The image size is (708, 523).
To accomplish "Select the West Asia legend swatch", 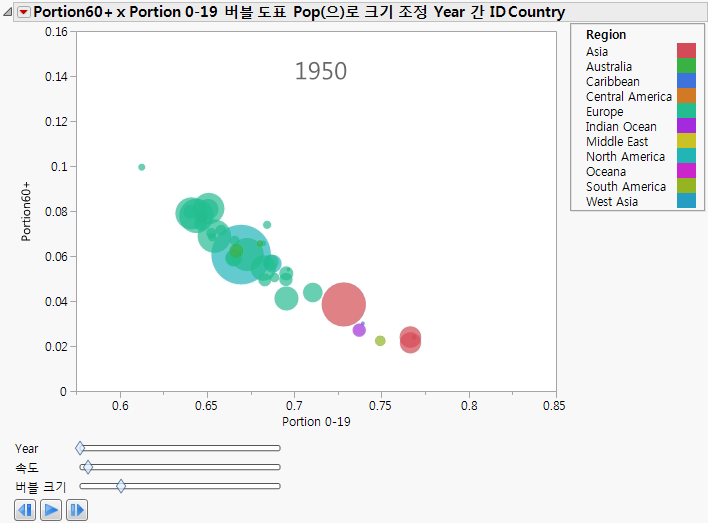I will 686,201.
